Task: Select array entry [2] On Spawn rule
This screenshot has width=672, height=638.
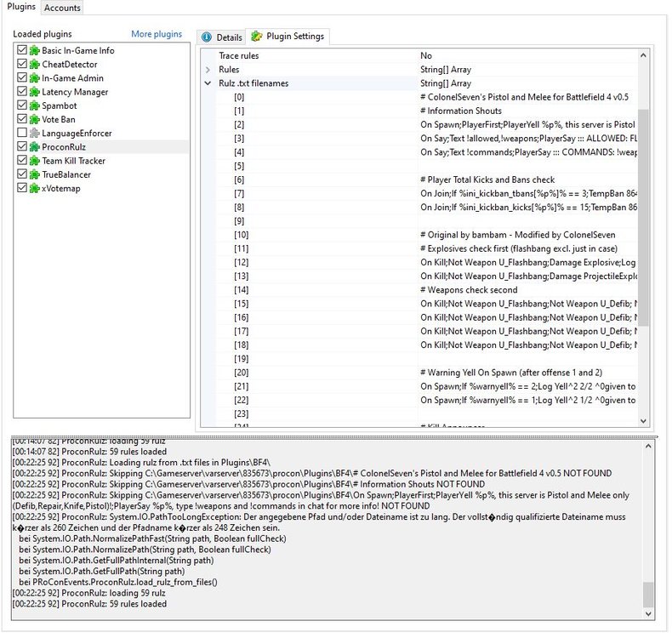Action: coord(527,125)
